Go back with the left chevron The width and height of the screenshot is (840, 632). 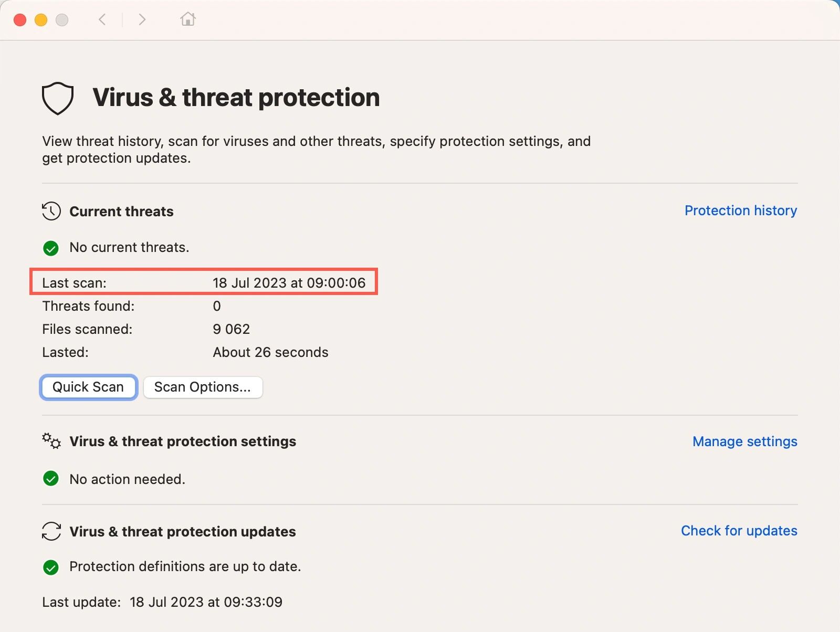[102, 19]
